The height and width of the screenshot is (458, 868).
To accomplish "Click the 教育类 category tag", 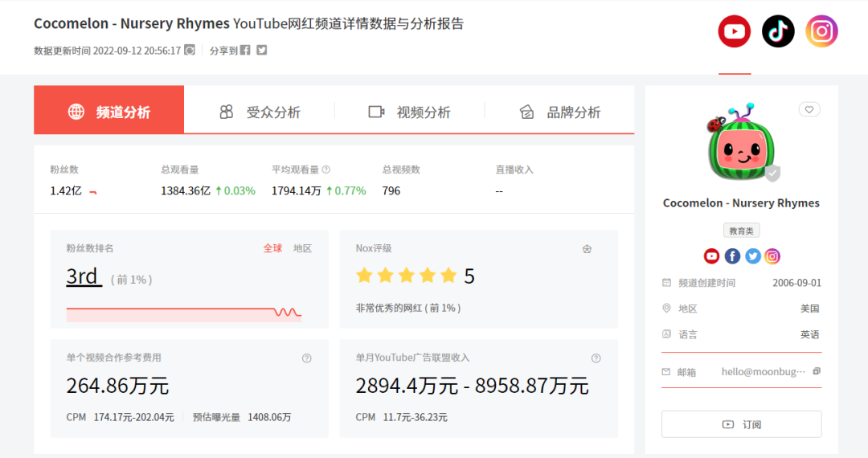I will pos(741,231).
